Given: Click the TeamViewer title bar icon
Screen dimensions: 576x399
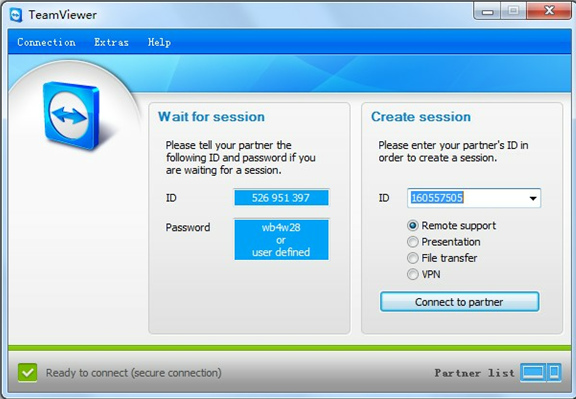Looking at the screenshot, I should (16, 15).
